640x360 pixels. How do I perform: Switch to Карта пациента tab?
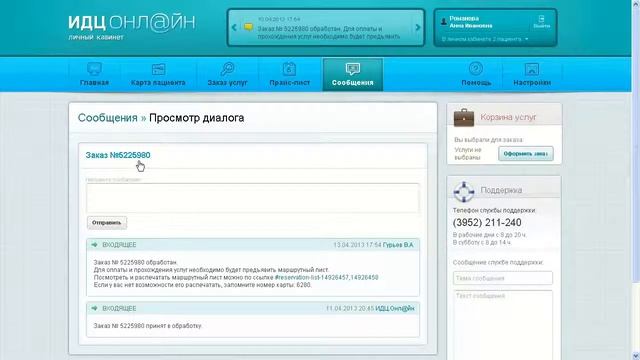[158, 82]
